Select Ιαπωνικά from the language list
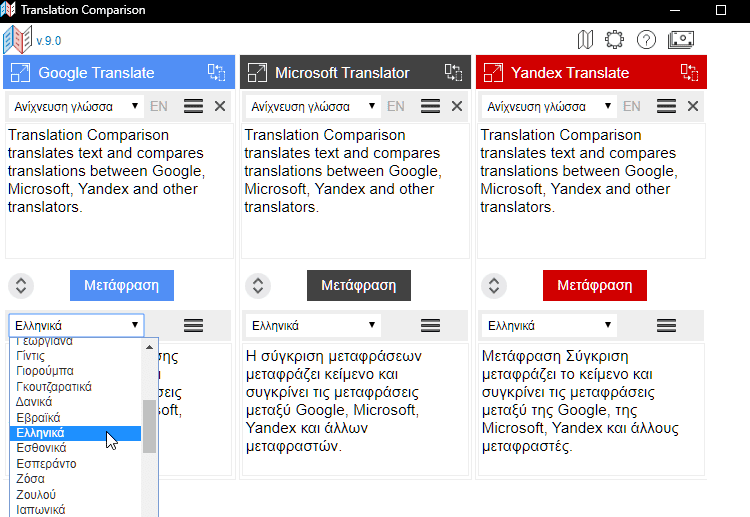The image size is (750, 517). 75,510
